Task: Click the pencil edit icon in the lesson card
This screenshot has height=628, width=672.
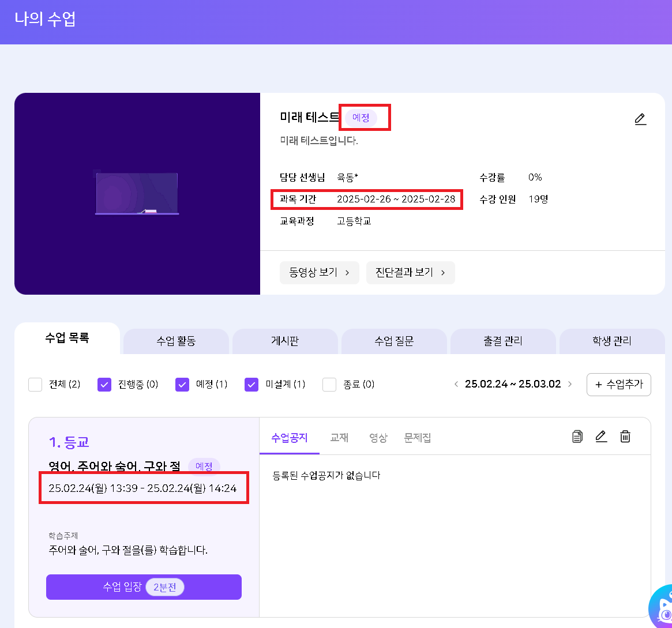Action: 601,437
